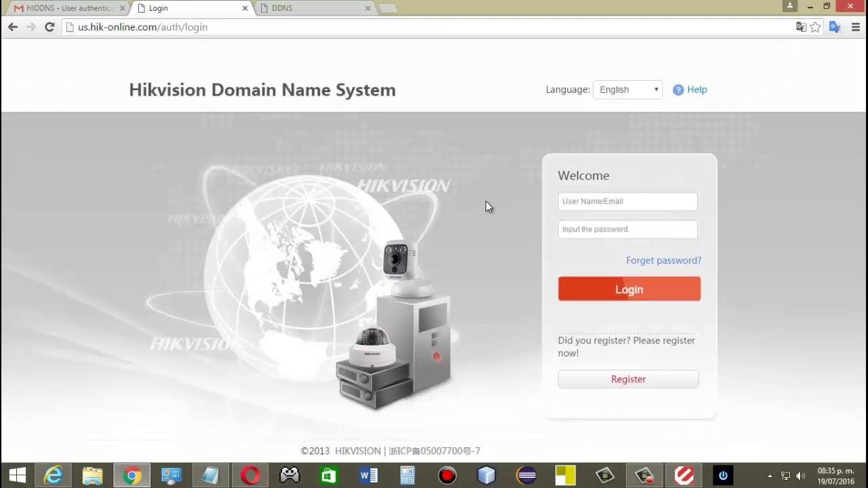Close the Login tab
This screenshot has height=488, width=868.
click(x=245, y=8)
